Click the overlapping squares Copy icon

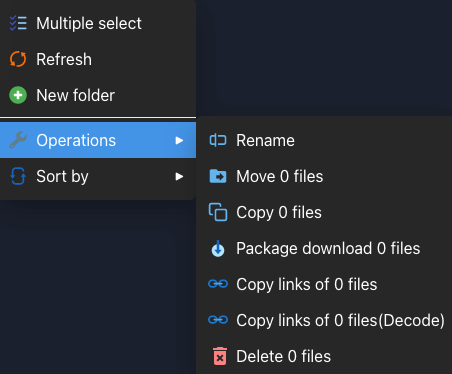coord(218,212)
